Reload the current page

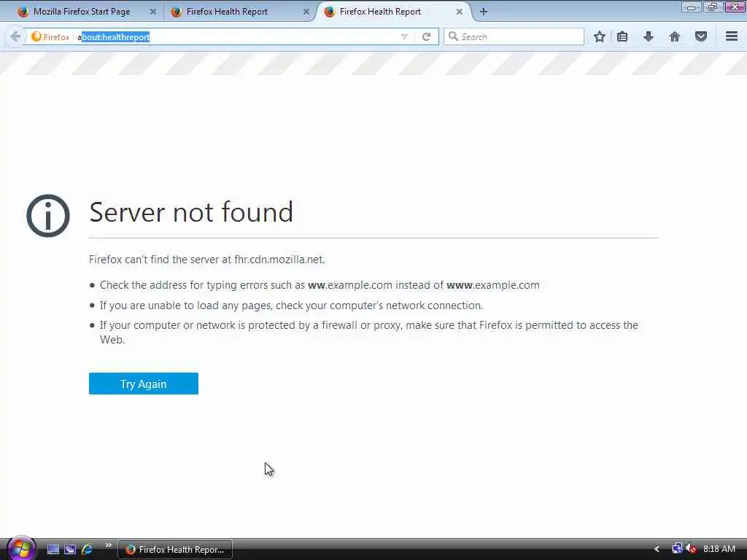point(426,36)
